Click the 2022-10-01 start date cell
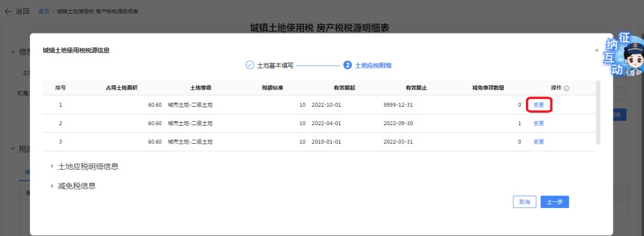644x236 pixels. [327, 105]
